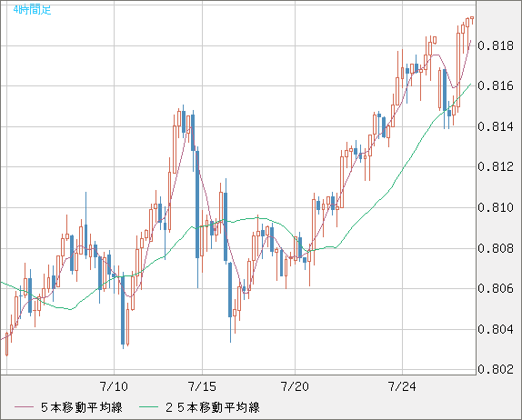Screen dimensions: 522x420
Task: Click the 7/24 date axis label
Action: [402, 386]
